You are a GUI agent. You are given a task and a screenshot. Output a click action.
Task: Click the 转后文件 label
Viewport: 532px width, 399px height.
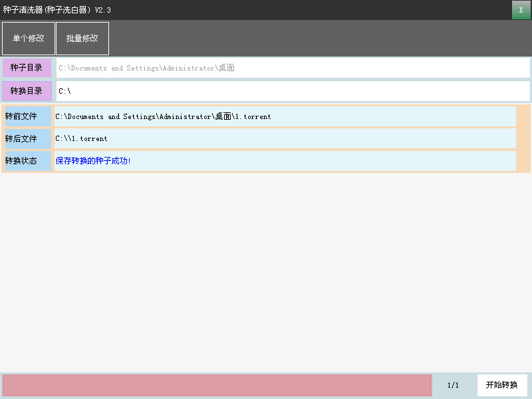click(28, 138)
